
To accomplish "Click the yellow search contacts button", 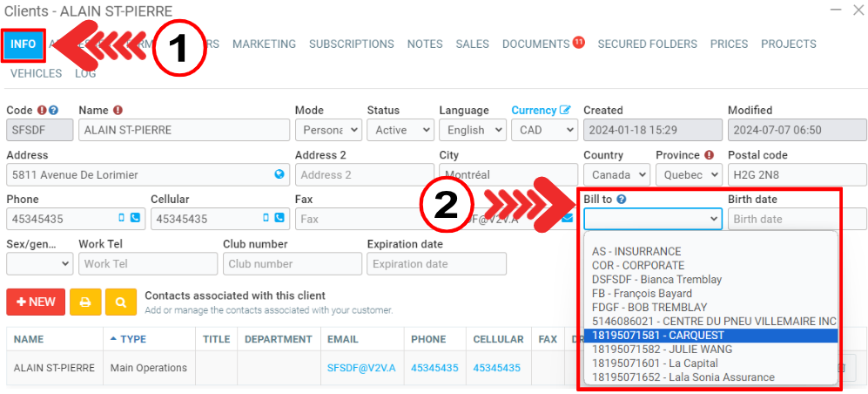I will tap(121, 302).
